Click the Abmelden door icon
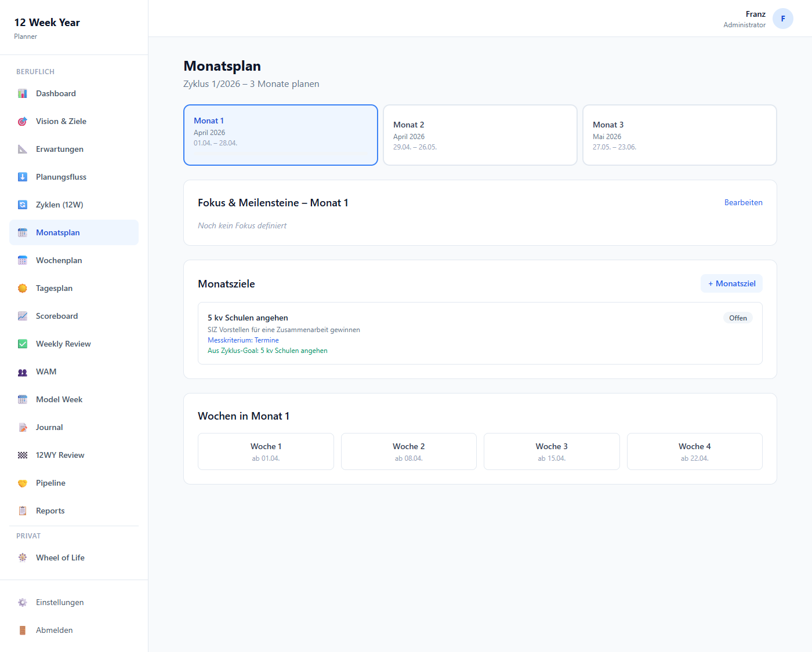Viewport: 812px width, 652px height. (23, 630)
